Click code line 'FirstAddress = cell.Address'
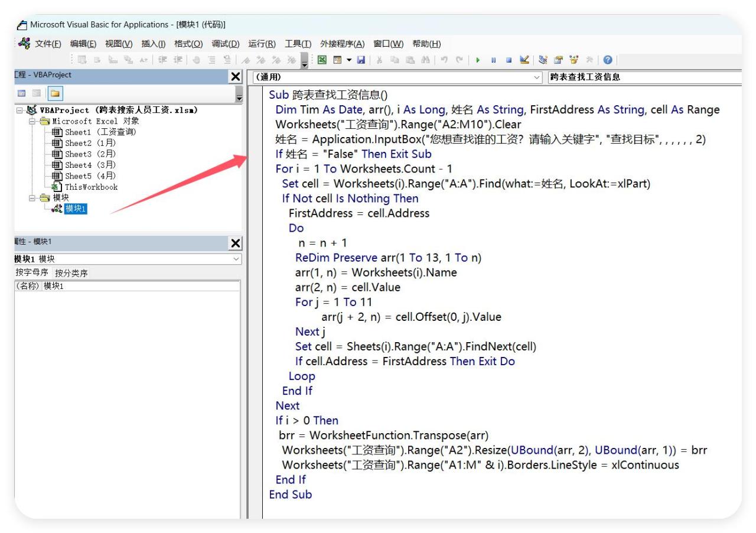The height and width of the screenshot is (533, 756). tap(359, 213)
